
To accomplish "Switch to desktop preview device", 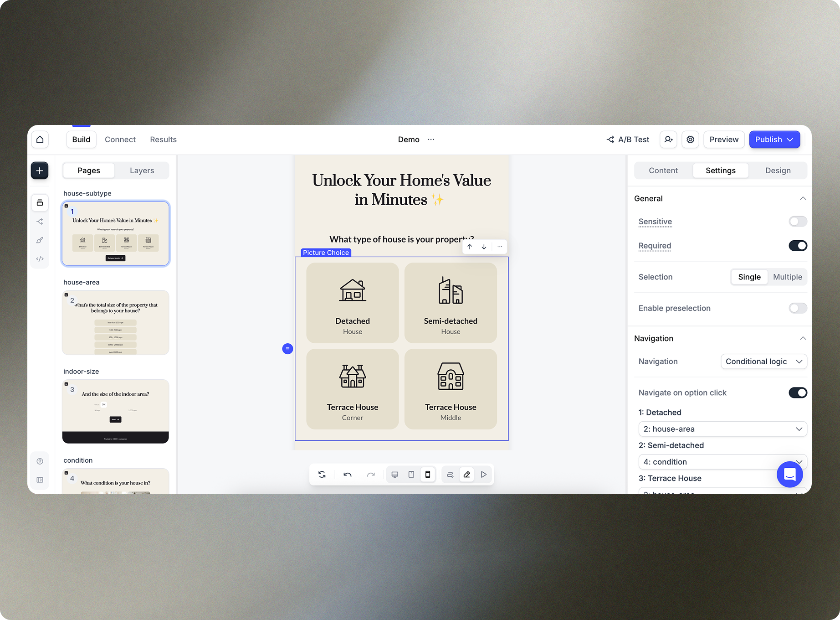I will pos(395,475).
